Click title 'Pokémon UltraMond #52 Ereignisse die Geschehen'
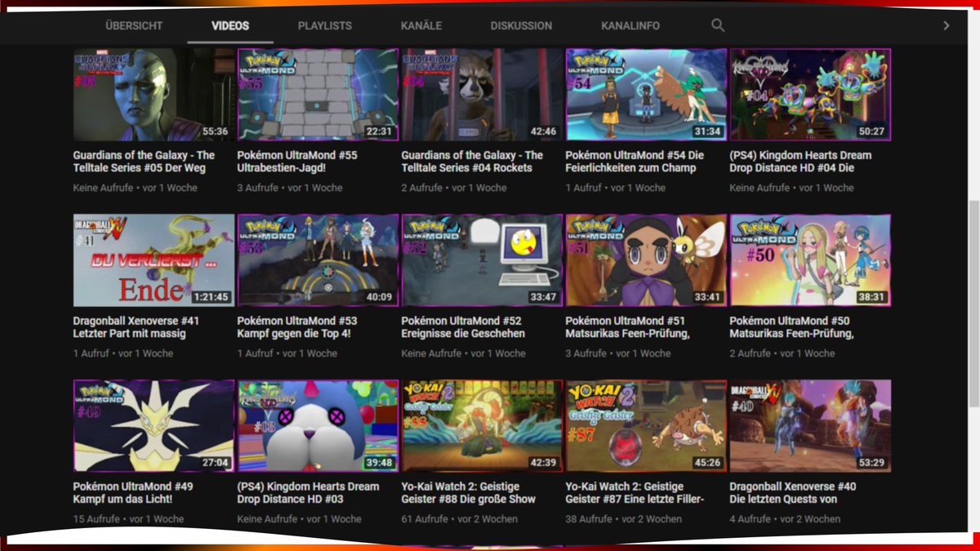The height and width of the screenshot is (551, 980). [463, 327]
